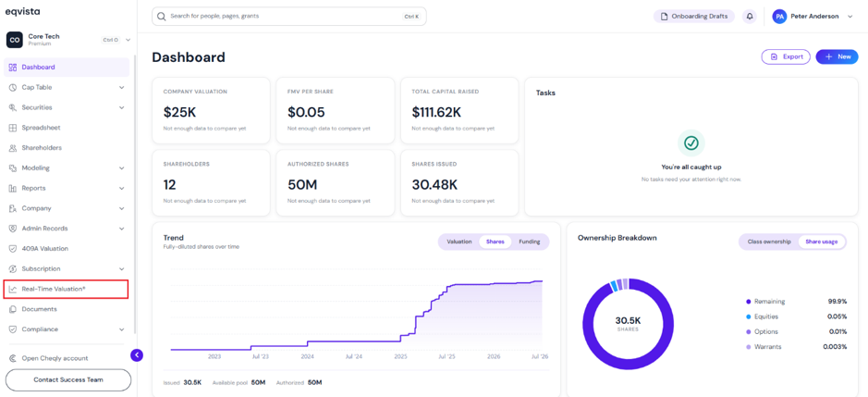Click the eqvista logo
This screenshot has width=868, height=397.
[x=22, y=12]
